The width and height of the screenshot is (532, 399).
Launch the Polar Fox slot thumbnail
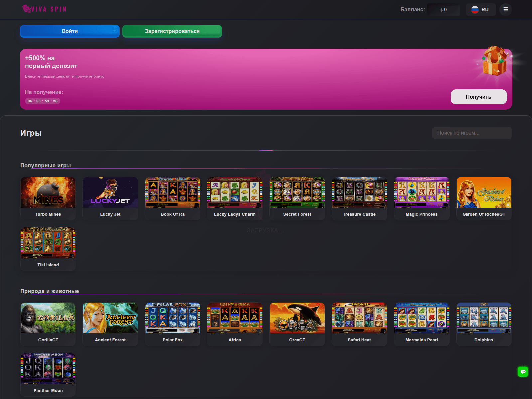point(173,318)
